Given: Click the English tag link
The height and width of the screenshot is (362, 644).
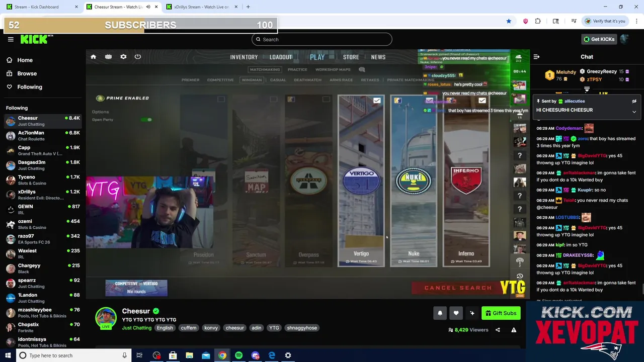Looking at the screenshot, I should [165, 328].
